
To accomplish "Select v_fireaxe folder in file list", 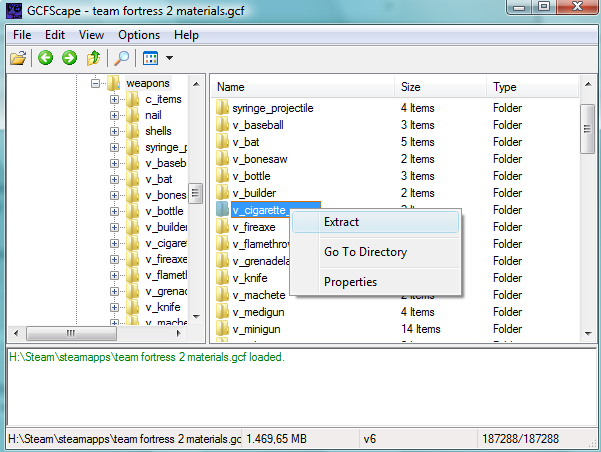I will (x=254, y=227).
